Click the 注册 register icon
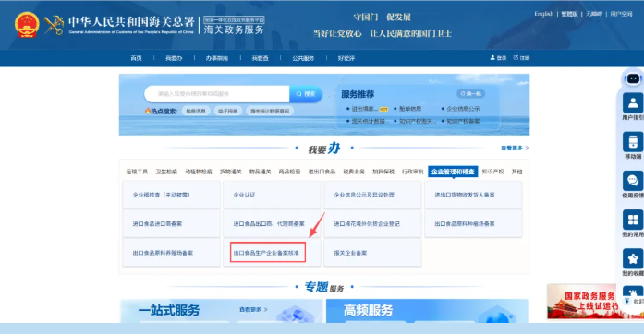644x334 pixels. click(x=516, y=58)
